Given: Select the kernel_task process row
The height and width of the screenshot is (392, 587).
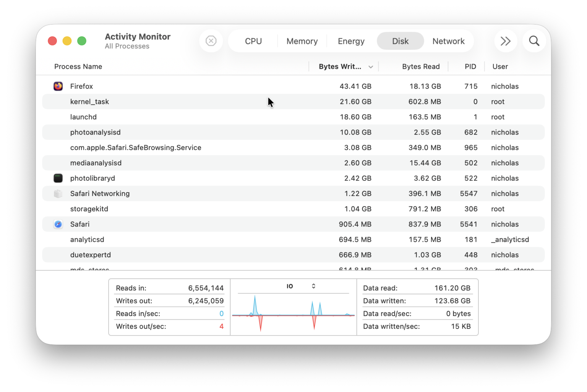Looking at the screenshot, I should (x=293, y=102).
